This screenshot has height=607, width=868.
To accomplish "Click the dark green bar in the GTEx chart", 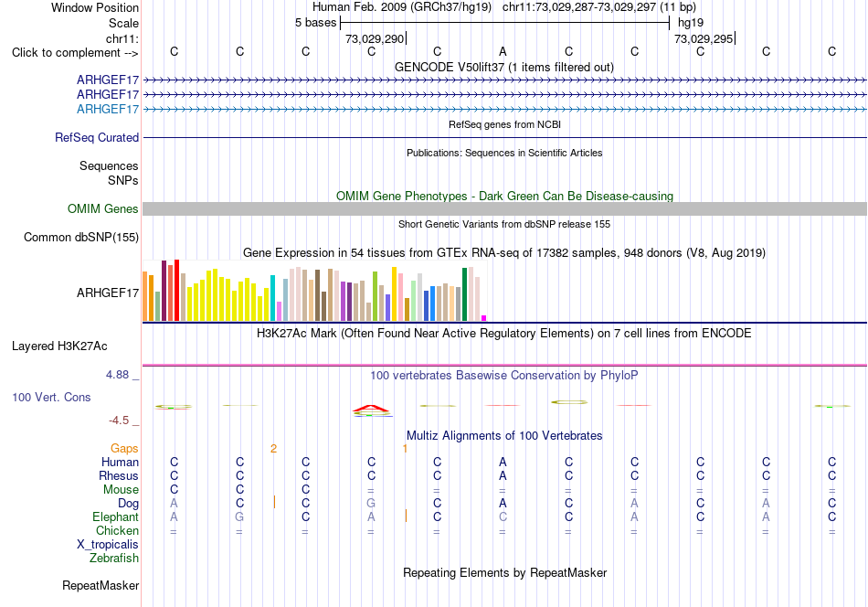I will click(465, 294).
